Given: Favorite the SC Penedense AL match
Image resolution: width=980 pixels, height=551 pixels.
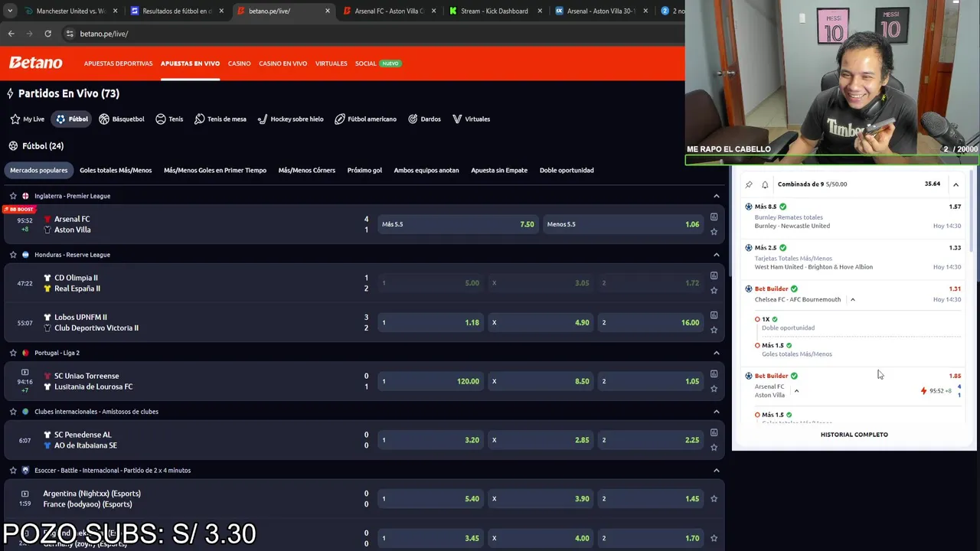Looking at the screenshot, I should [714, 447].
